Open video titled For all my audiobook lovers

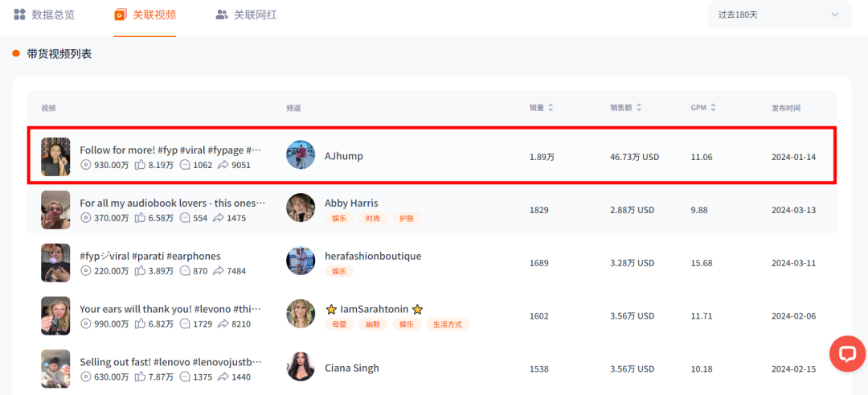click(x=173, y=204)
